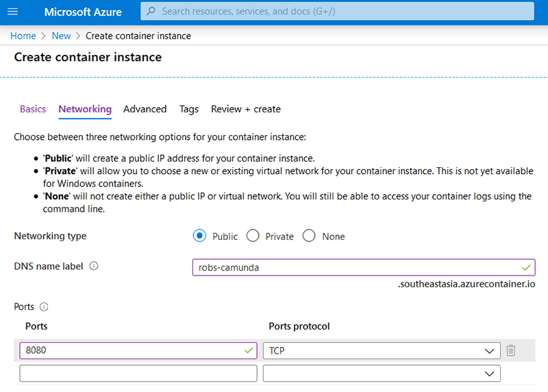This screenshot has height=392, width=548.
Task: Select the Public networking type
Action: tap(199, 236)
